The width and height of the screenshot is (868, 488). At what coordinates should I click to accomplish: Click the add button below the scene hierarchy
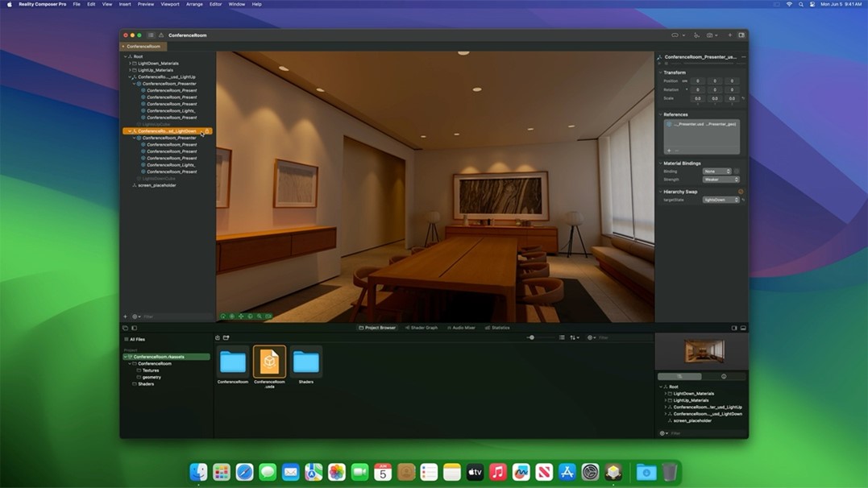click(x=125, y=316)
